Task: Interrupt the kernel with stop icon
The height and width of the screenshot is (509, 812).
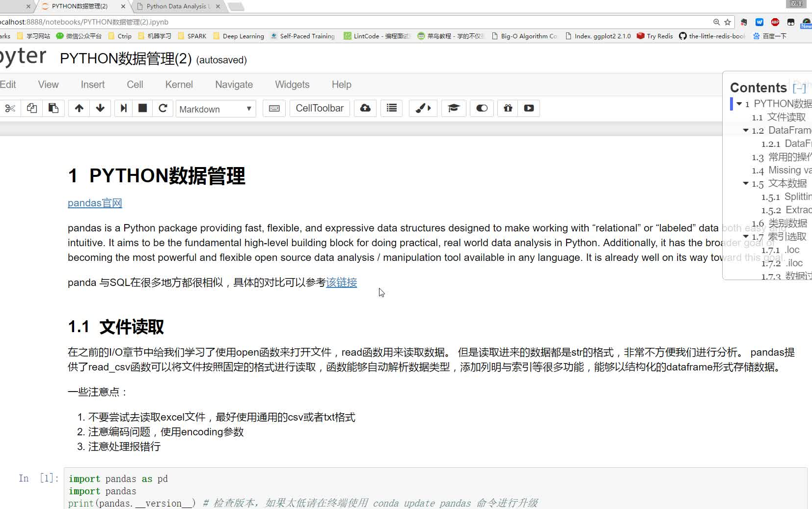Action: (x=142, y=109)
